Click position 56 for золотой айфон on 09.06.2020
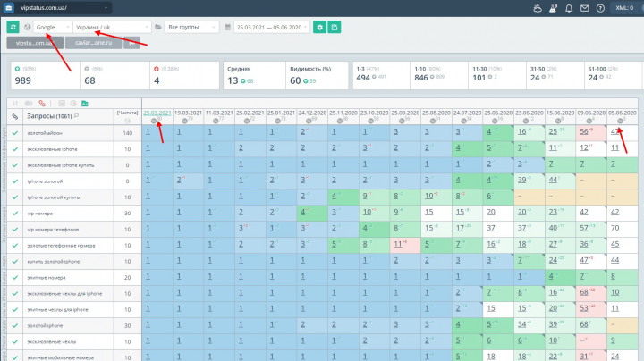 pos(584,131)
